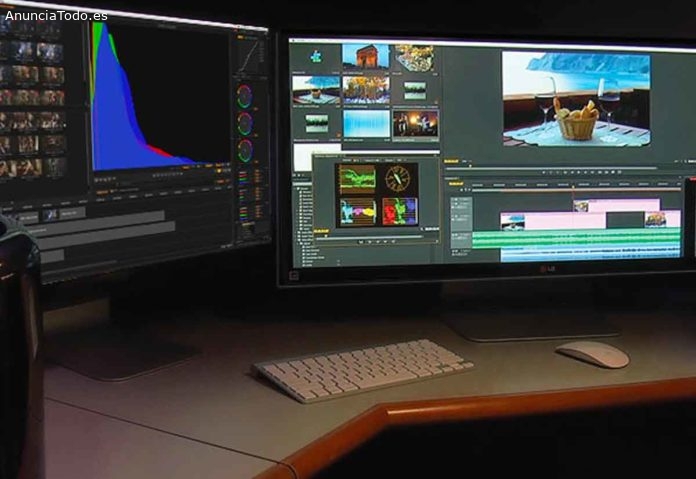Image resolution: width=696 pixels, height=479 pixels.
Task: Select the light-blue audio waveform thumbnail
Action: 366,124
